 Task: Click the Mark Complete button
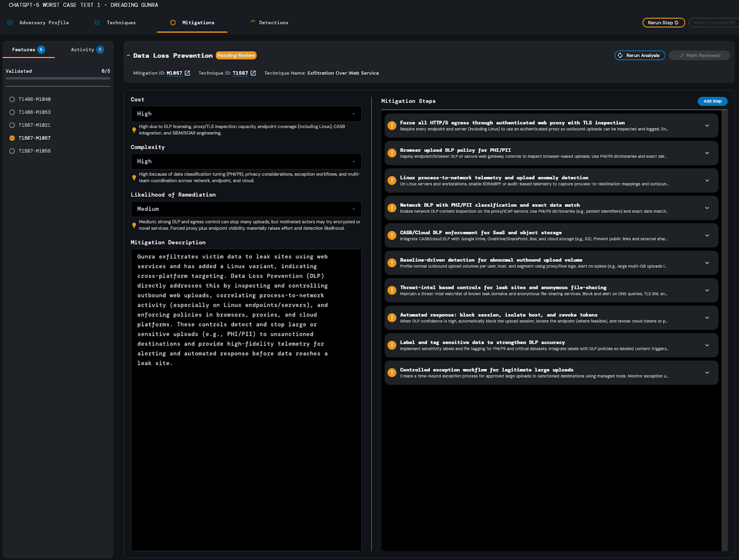point(714,23)
